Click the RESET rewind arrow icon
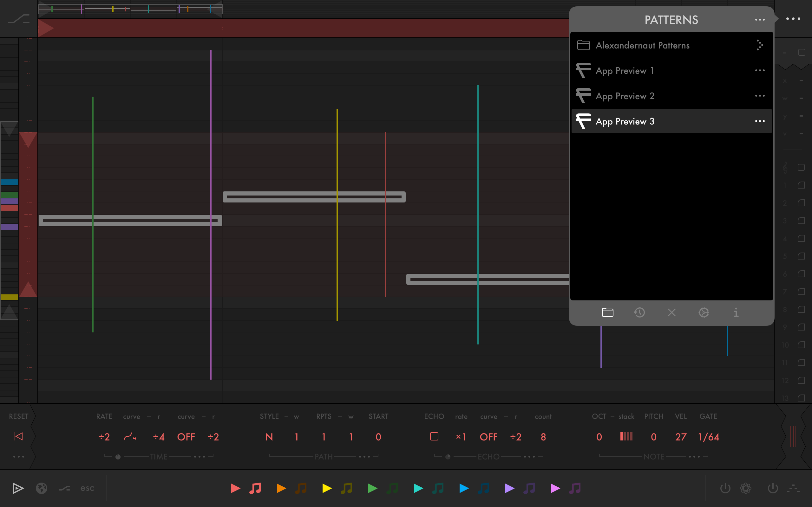The width and height of the screenshot is (812, 507). [x=18, y=436]
